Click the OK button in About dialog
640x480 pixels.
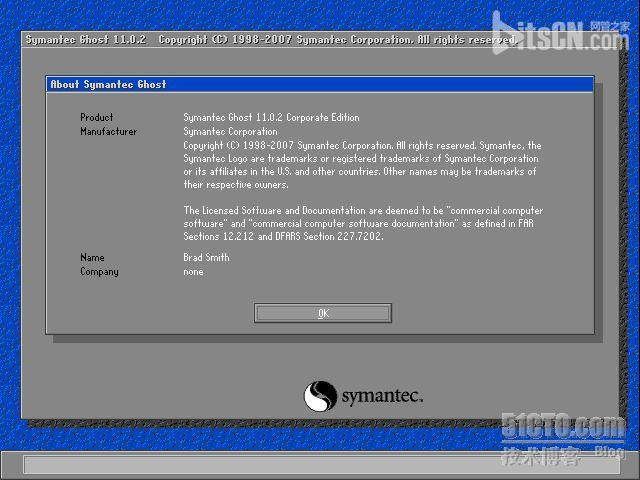pyautogui.click(x=323, y=313)
